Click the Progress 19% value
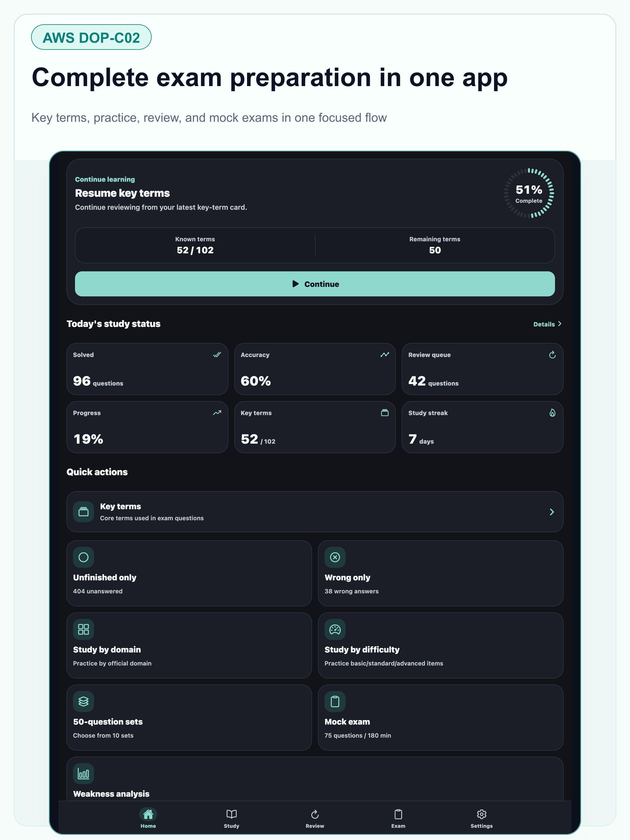The width and height of the screenshot is (630, 840). point(88,439)
